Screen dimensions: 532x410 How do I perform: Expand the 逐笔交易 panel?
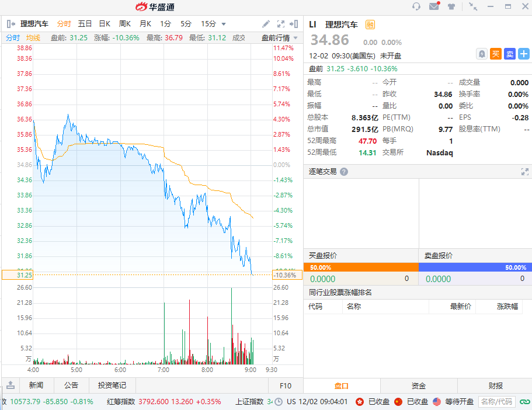pos(525,172)
